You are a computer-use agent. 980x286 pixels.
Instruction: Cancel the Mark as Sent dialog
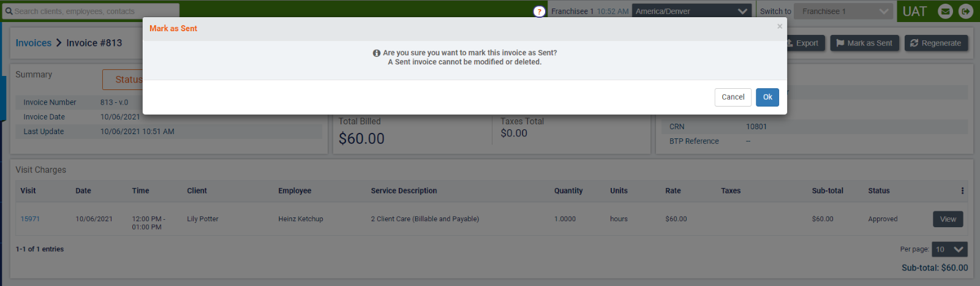(733, 97)
